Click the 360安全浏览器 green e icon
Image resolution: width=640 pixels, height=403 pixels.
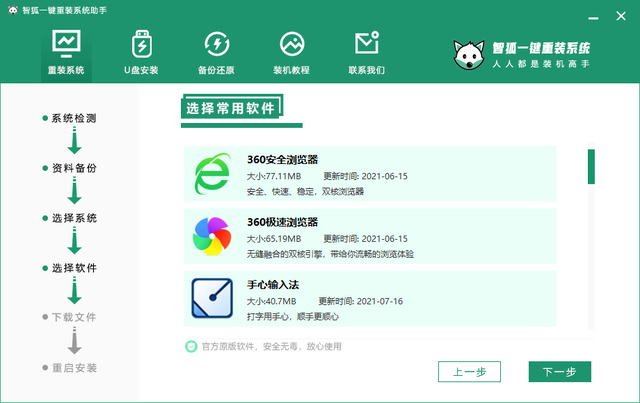click(x=212, y=174)
